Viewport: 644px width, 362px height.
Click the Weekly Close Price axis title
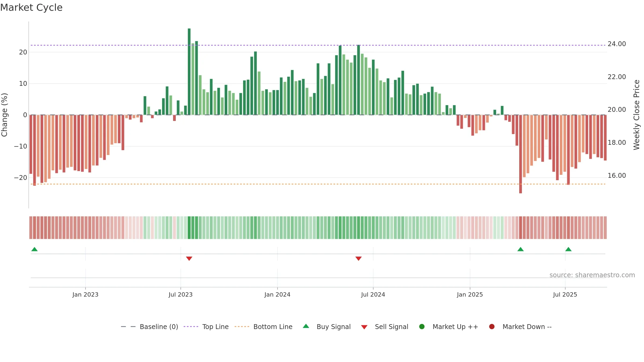pyautogui.click(x=636, y=115)
